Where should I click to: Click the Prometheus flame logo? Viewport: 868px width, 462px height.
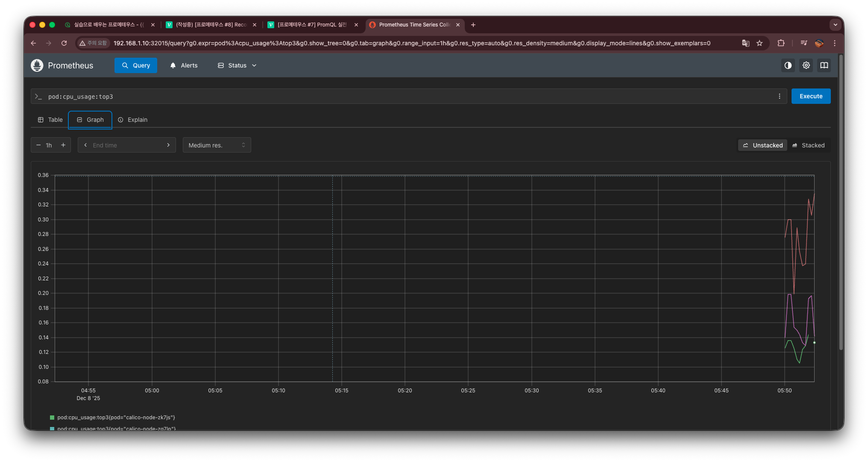tap(37, 65)
